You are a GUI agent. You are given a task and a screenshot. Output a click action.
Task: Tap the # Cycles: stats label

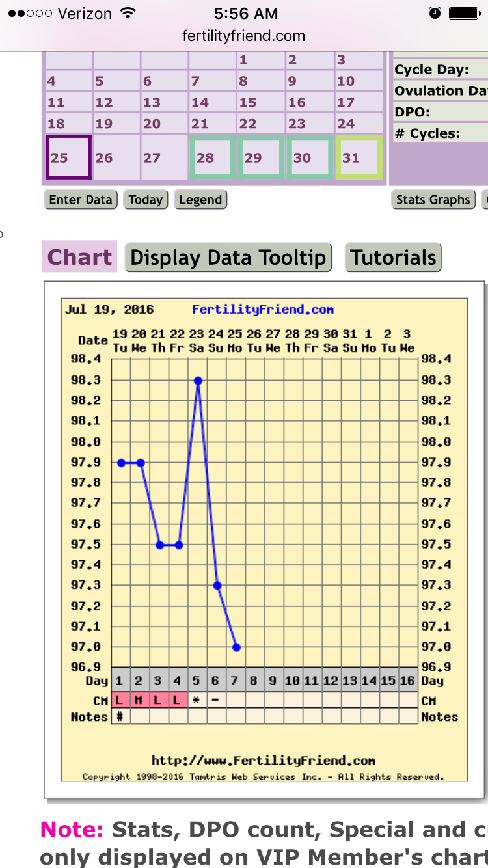427,133
